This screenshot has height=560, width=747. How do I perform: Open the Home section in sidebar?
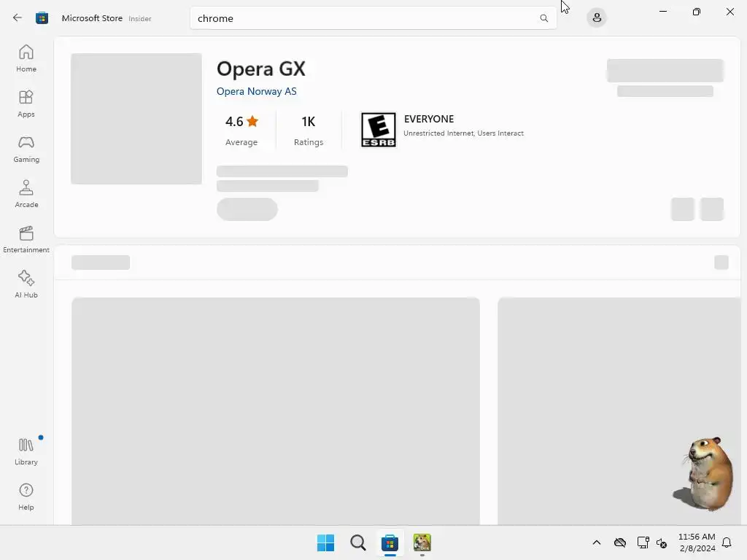point(26,58)
